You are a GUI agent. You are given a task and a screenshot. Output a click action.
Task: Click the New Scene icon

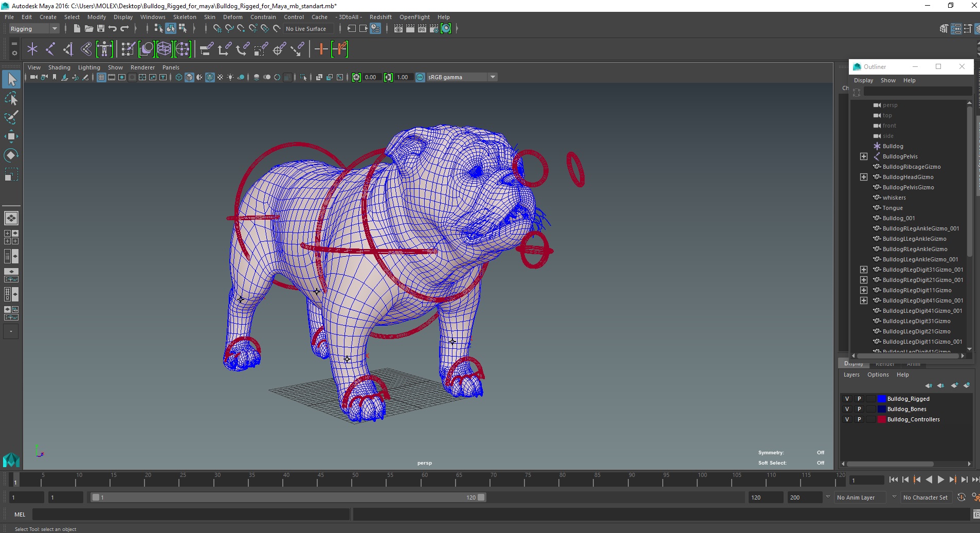77,29
